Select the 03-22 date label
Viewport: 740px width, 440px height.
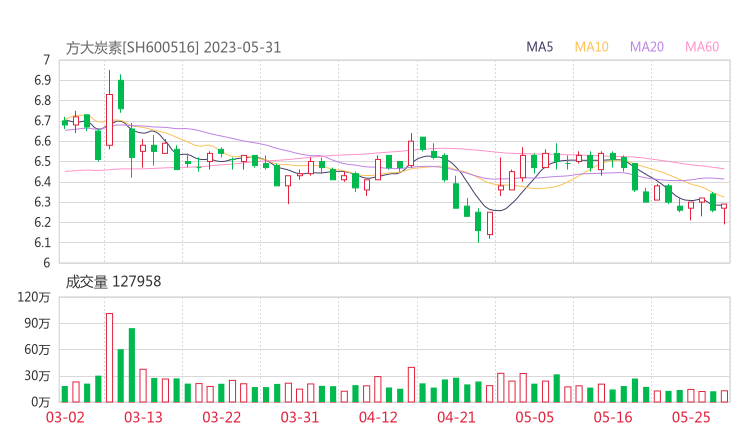[221, 417]
